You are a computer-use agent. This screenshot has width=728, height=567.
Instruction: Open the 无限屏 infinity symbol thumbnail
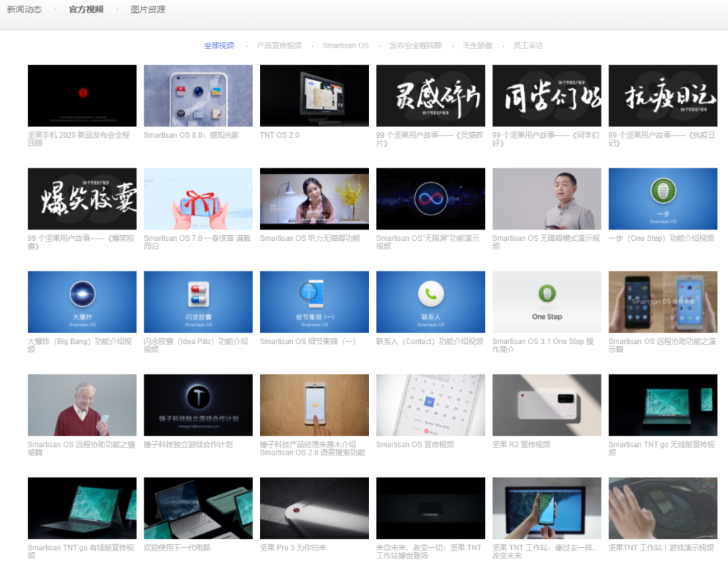pos(430,198)
